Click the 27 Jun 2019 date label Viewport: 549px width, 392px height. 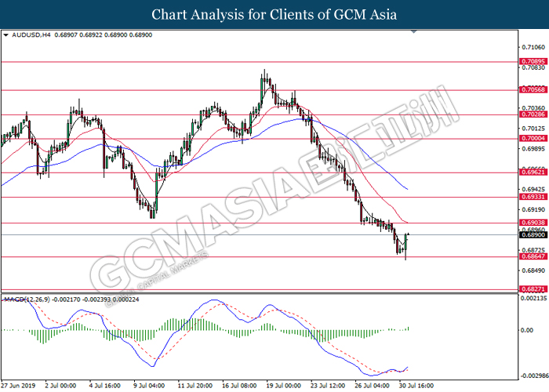coord(17,386)
